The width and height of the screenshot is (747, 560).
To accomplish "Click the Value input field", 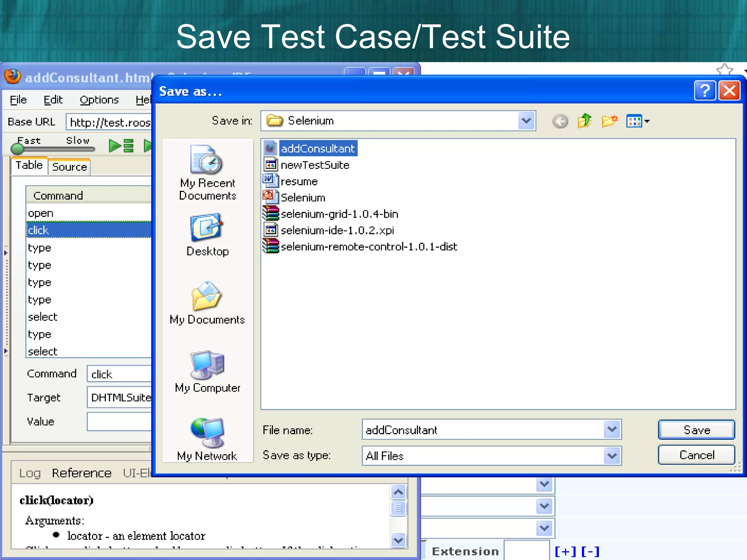I will [119, 422].
